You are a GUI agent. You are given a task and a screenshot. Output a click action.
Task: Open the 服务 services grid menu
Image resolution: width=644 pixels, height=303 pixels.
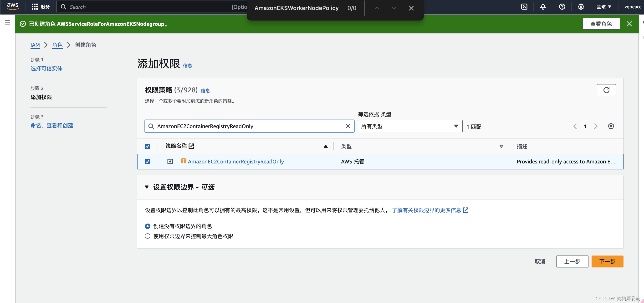[x=41, y=7]
